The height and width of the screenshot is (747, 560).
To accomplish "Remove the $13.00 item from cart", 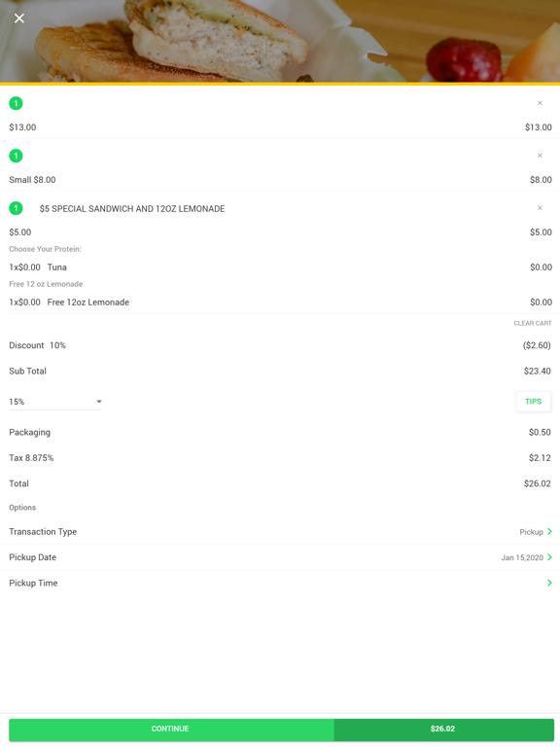I will click(x=540, y=103).
